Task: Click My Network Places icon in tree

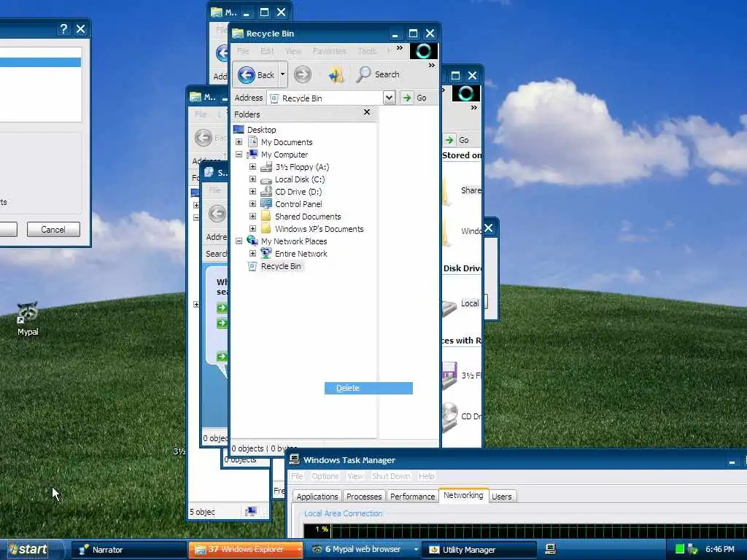Action: 252,241
